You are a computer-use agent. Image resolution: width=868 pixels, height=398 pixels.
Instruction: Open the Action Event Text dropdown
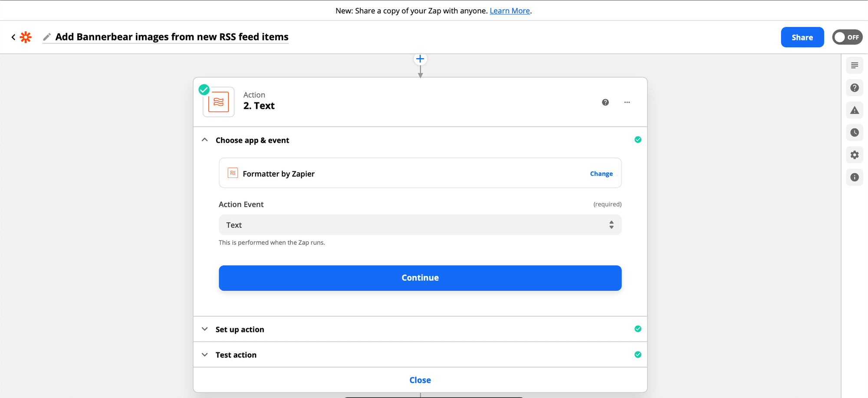[x=420, y=225]
